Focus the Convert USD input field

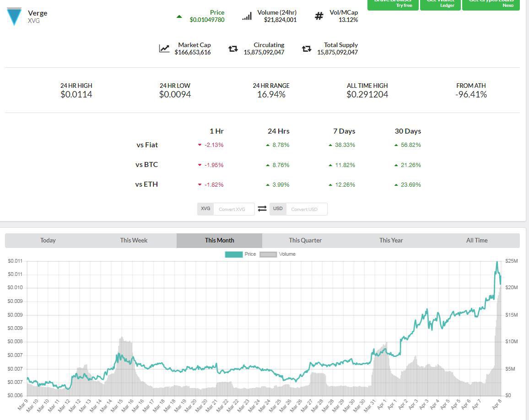point(306,209)
